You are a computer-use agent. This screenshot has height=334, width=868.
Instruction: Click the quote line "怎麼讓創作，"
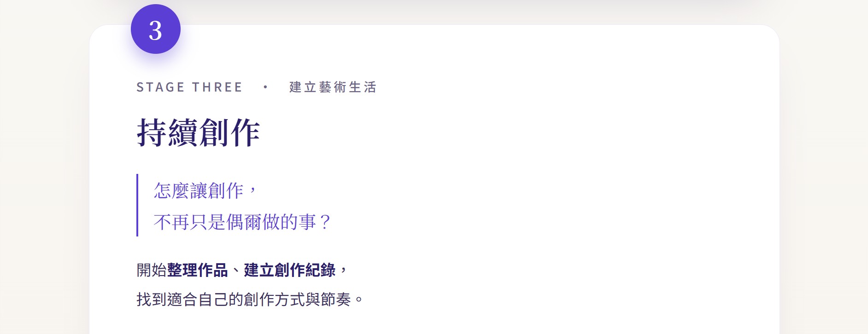[205, 190]
